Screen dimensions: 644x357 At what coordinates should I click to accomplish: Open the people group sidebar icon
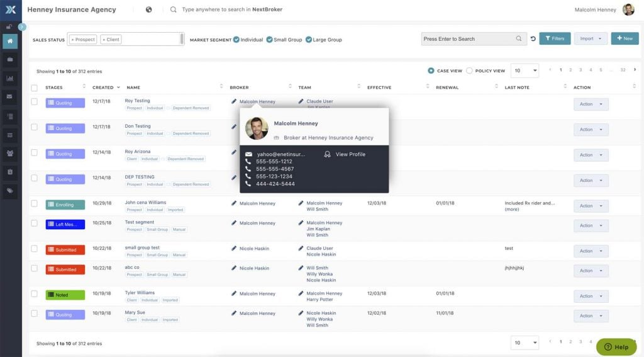10,153
